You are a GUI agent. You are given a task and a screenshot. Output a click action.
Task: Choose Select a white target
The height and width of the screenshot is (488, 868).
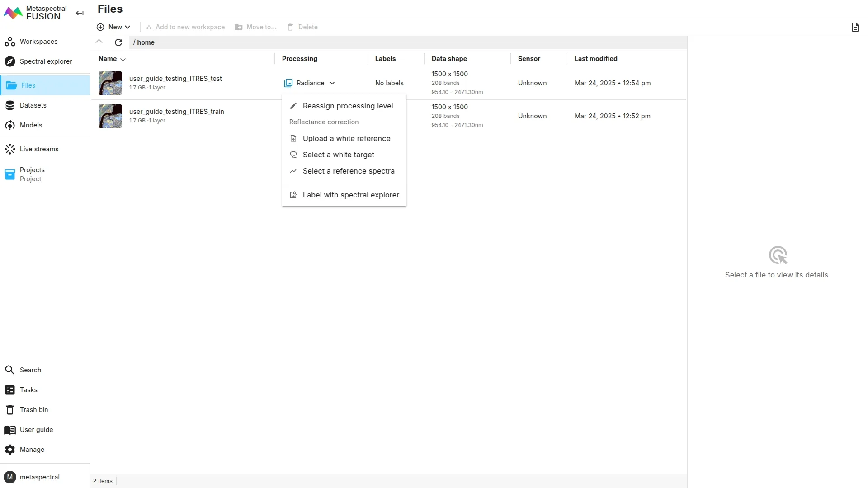[338, 155]
